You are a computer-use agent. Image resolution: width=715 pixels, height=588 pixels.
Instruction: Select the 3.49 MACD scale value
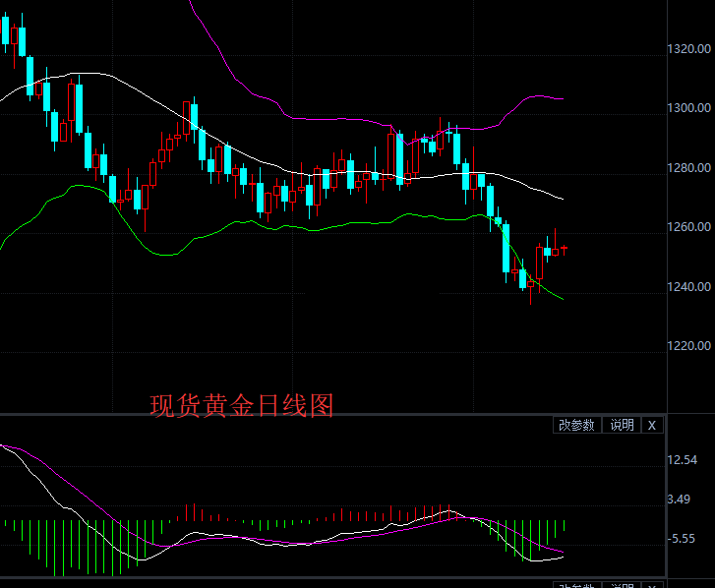tap(680, 500)
